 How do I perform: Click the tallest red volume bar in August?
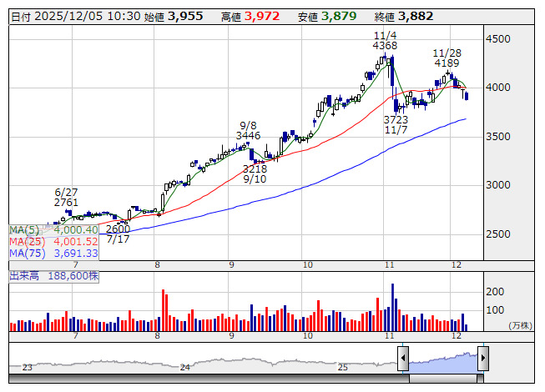coord(163,310)
